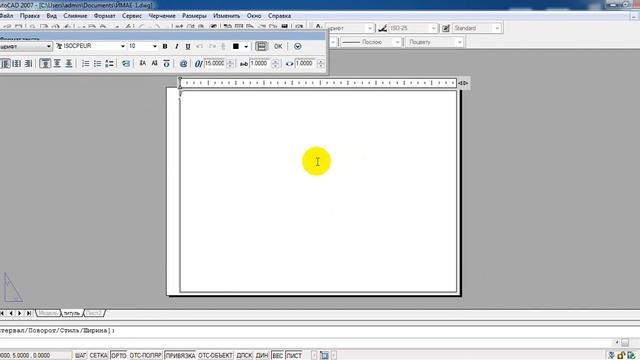Toggle ДПСК dynamic UCS

point(244,356)
